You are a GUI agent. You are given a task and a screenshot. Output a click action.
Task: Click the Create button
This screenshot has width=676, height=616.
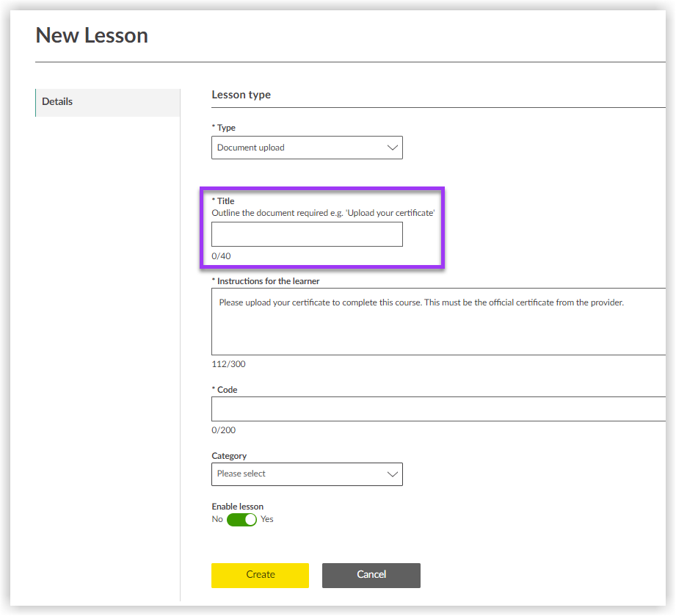click(260, 575)
